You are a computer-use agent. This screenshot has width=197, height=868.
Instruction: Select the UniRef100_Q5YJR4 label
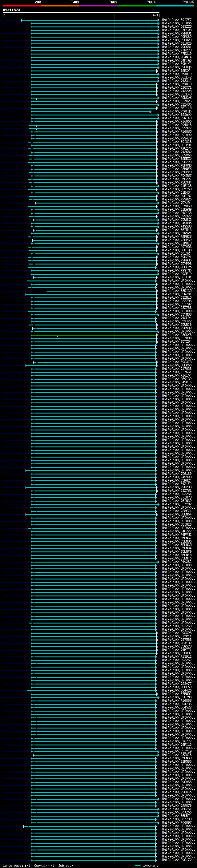coord(177,203)
